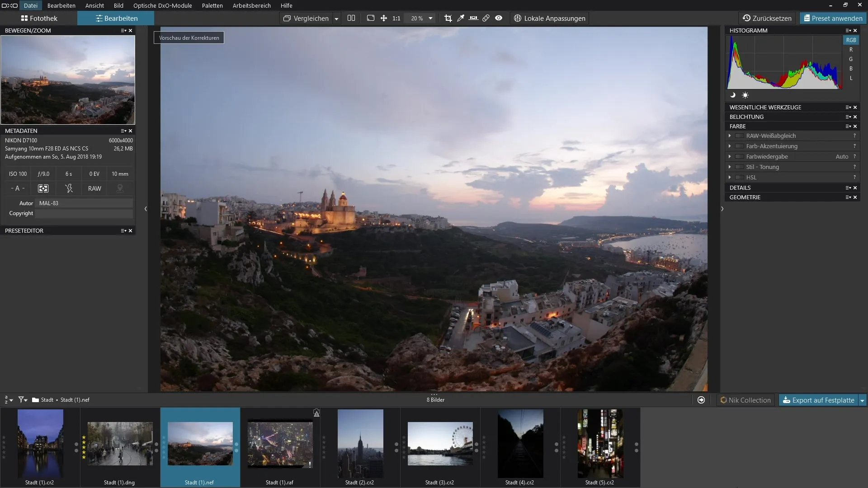Set zoom to 1:1
This screenshot has width=868, height=488.
pos(396,19)
